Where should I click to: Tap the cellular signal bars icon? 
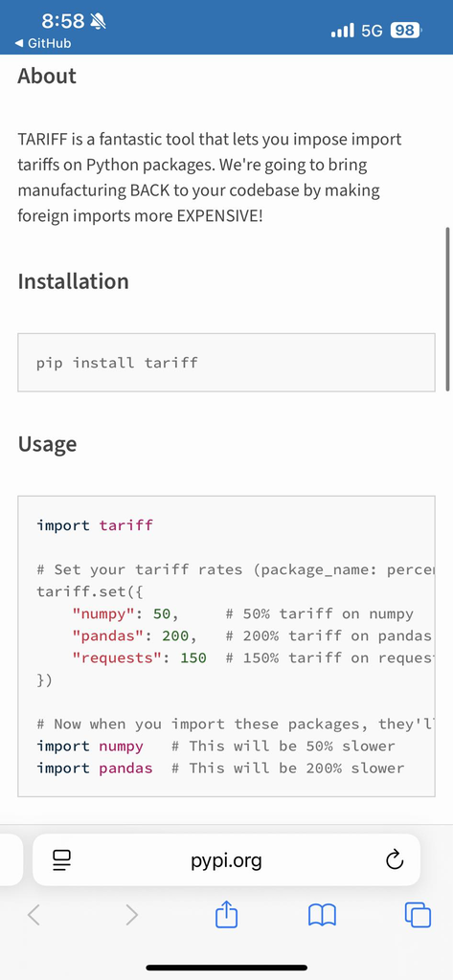[342, 30]
